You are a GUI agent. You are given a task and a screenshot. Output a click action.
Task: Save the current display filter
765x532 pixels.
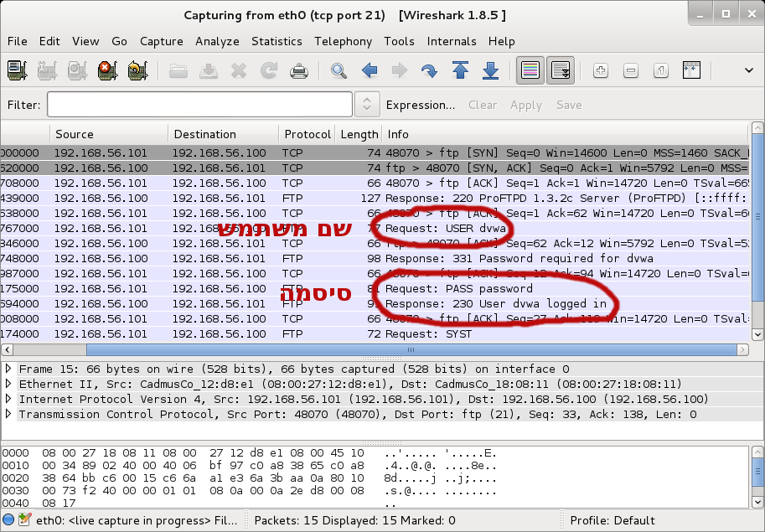(569, 105)
